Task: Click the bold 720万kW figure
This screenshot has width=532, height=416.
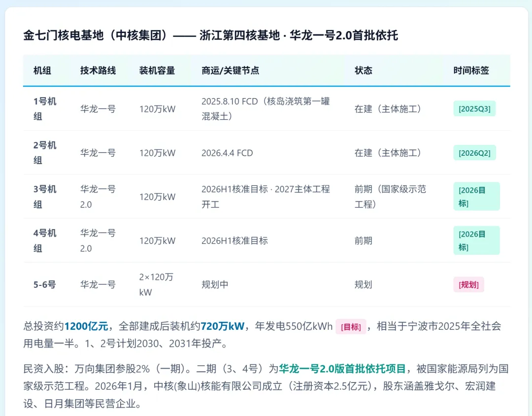Action: (223, 326)
